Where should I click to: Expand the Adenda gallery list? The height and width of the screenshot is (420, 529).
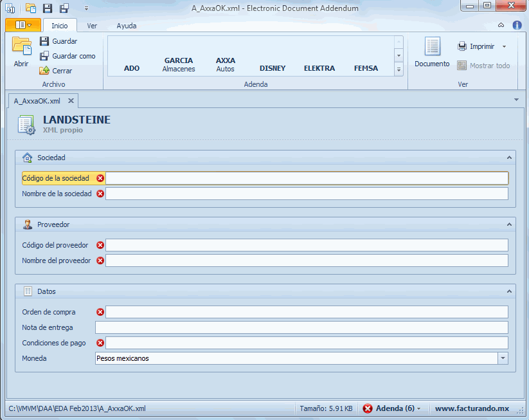pyautogui.click(x=399, y=69)
